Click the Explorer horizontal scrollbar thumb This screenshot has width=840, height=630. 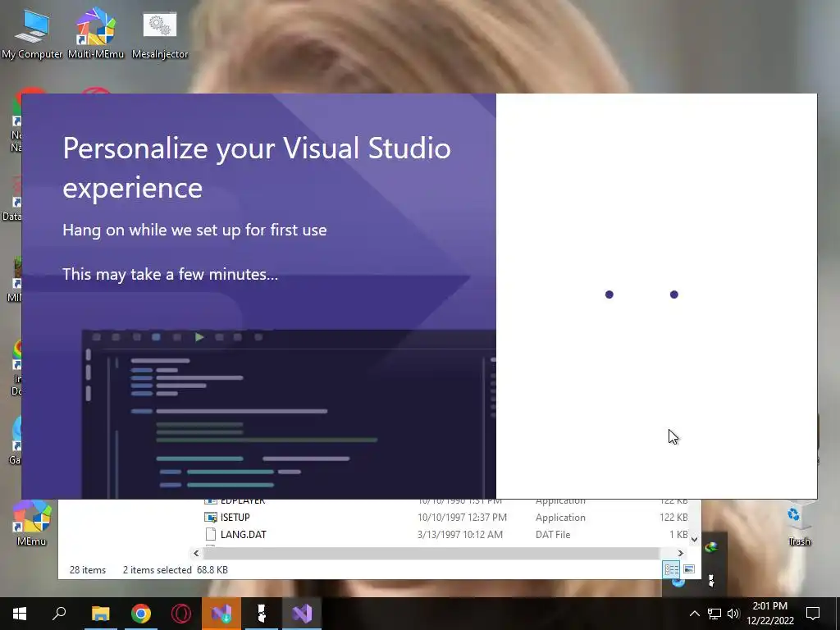431,554
